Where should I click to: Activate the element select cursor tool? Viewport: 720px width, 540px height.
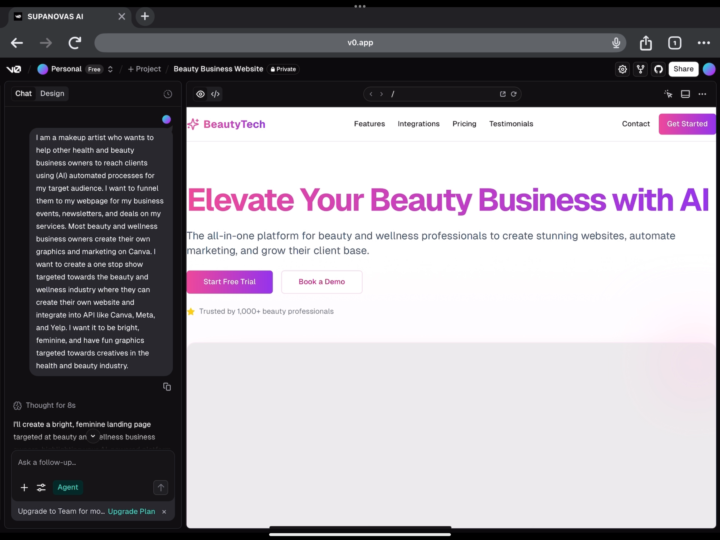668,94
